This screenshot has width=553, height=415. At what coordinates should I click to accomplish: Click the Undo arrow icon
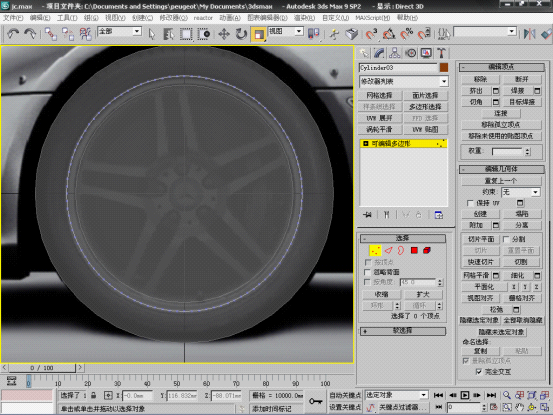pyautogui.click(x=13, y=34)
